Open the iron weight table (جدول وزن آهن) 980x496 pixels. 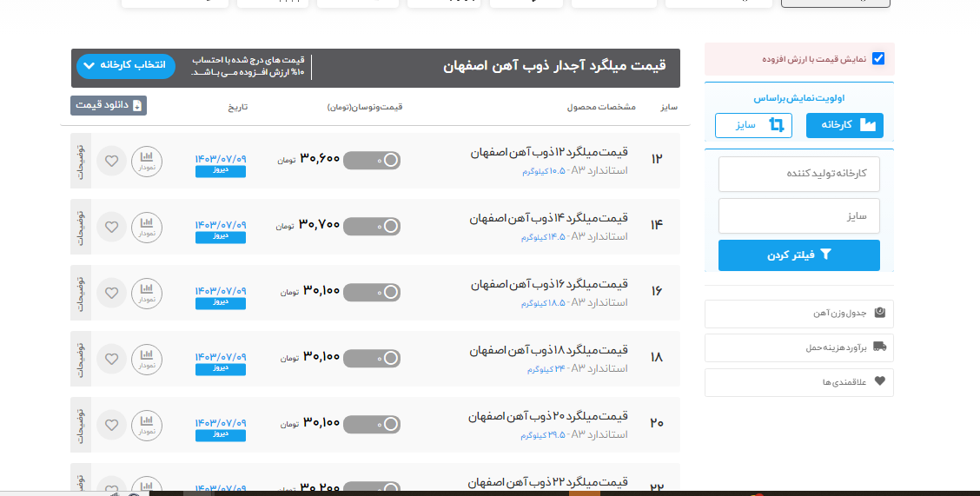[798, 314]
